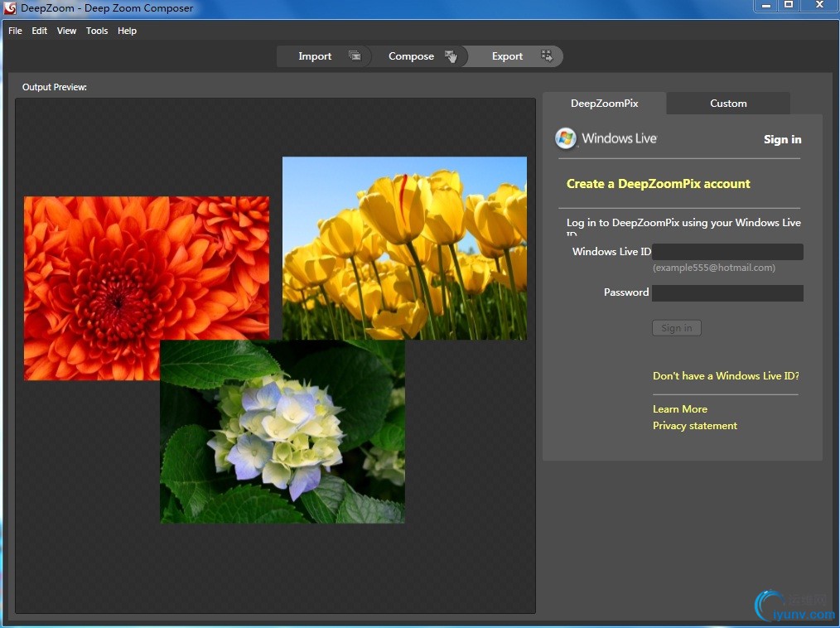Click the Windows Live logo icon
This screenshot has width=840, height=628.
566,138
